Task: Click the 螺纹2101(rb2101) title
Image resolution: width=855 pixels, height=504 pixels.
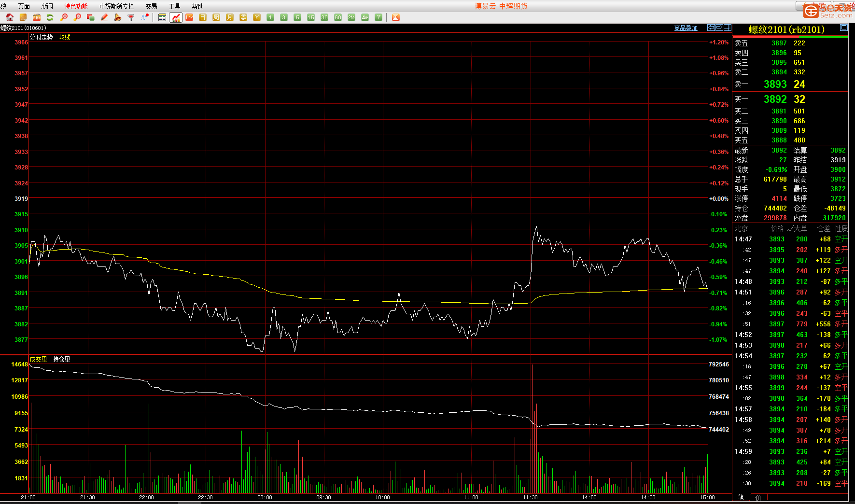Action: click(787, 29)
